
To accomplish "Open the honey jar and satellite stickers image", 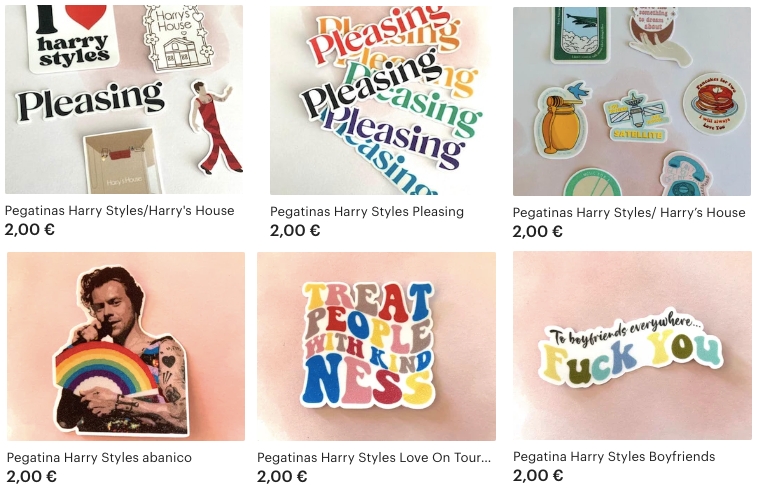I will pos(632,101).
